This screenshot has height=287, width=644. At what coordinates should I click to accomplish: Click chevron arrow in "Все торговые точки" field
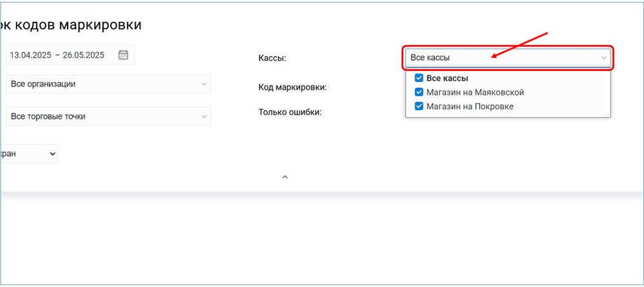pos(204,117)
